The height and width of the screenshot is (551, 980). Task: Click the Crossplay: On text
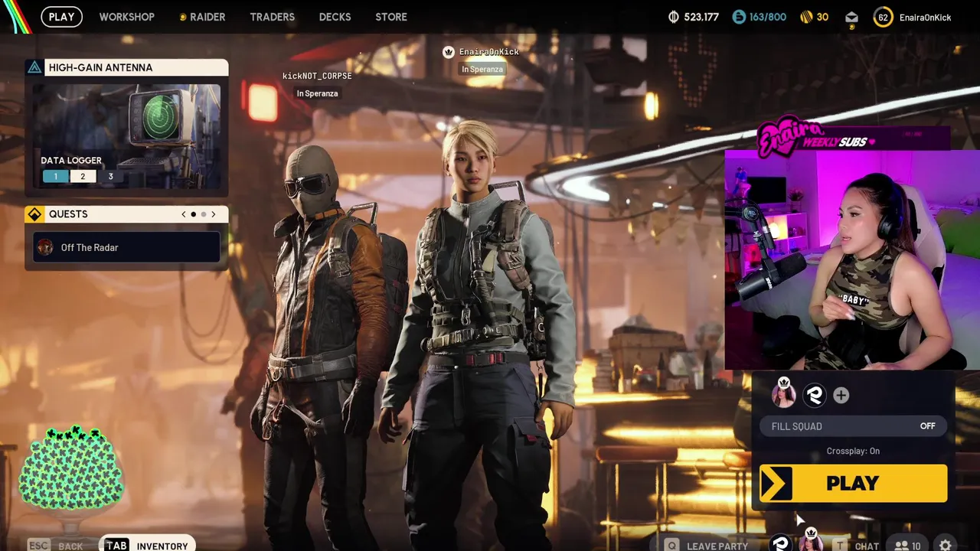853,451
